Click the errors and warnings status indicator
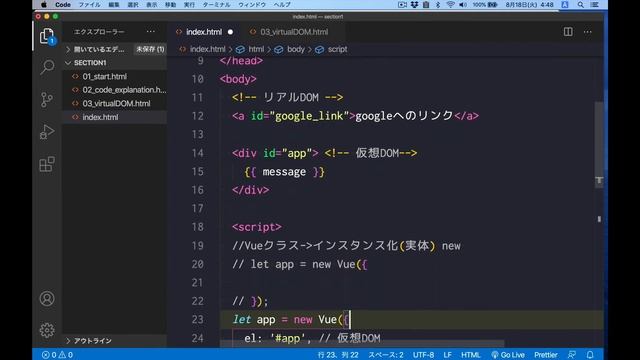The width and height of the screenshot is (640, 360). tap(57, 355)
